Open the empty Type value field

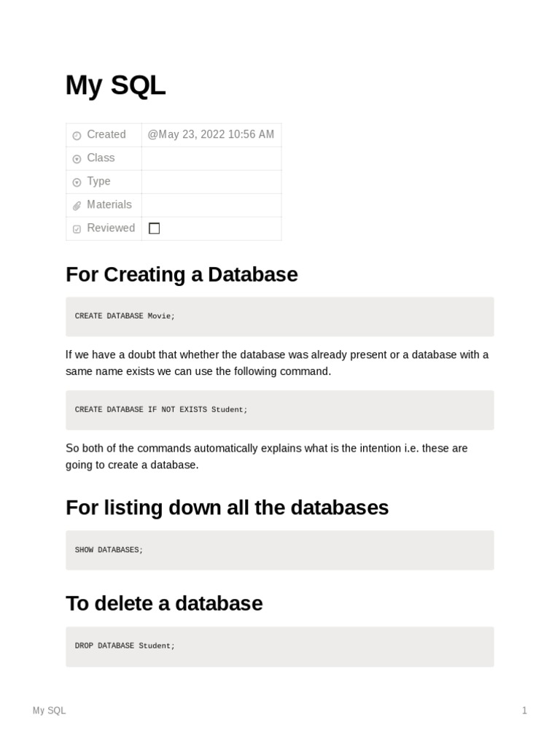tap(211, 182)
